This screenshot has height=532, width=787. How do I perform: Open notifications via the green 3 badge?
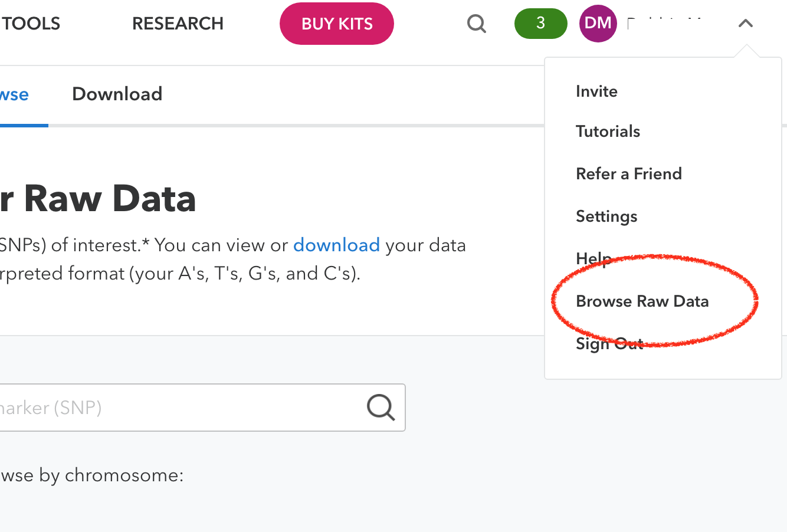(540, 23)
